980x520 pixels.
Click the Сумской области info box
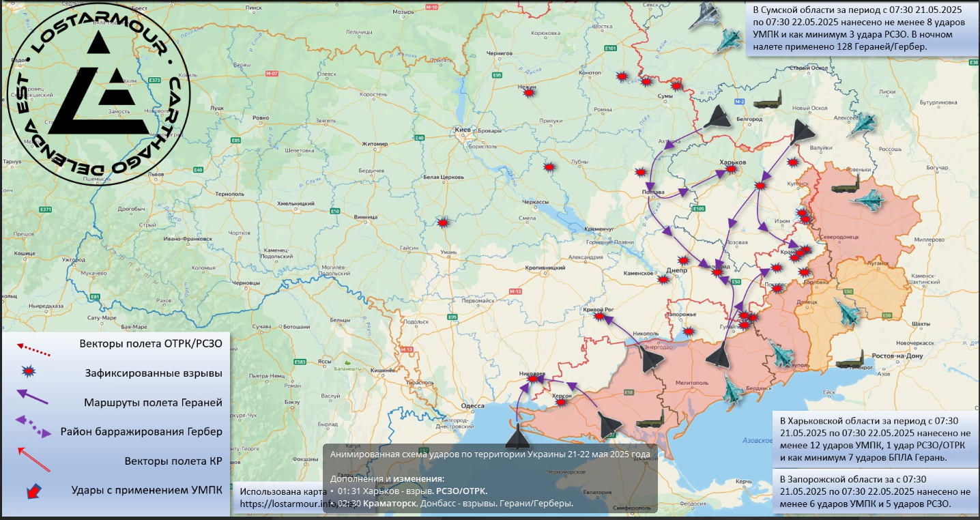click(x=863, y=29)
